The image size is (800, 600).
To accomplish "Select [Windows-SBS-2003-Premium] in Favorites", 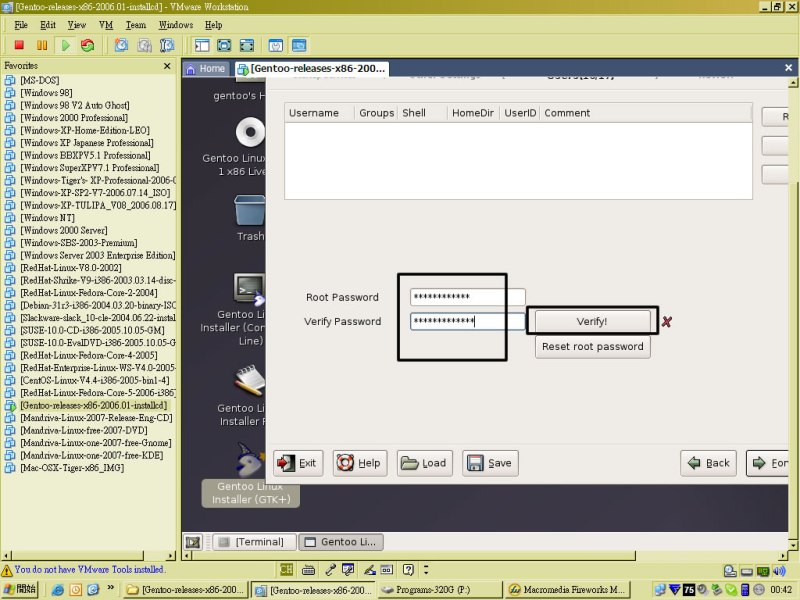I will (x=79, y=243).
